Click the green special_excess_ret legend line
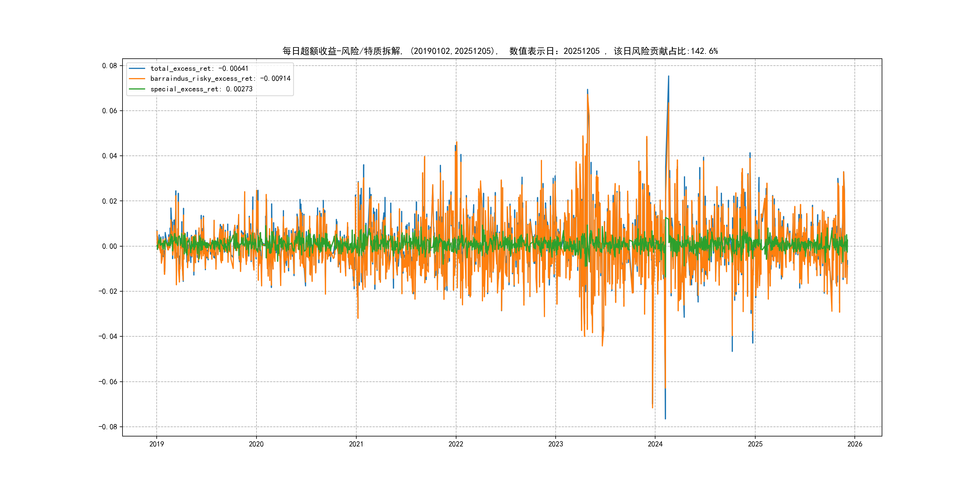 [137, 89]
